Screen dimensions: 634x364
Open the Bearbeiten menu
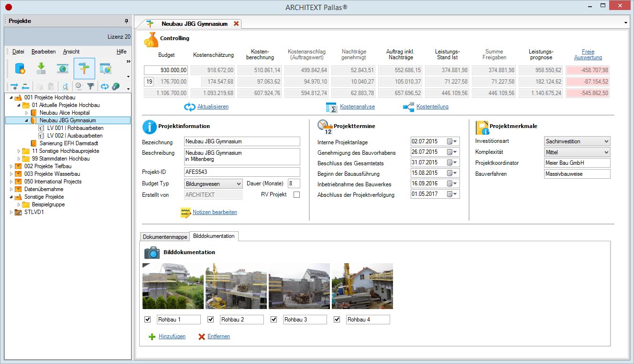[x=44, y=52]
